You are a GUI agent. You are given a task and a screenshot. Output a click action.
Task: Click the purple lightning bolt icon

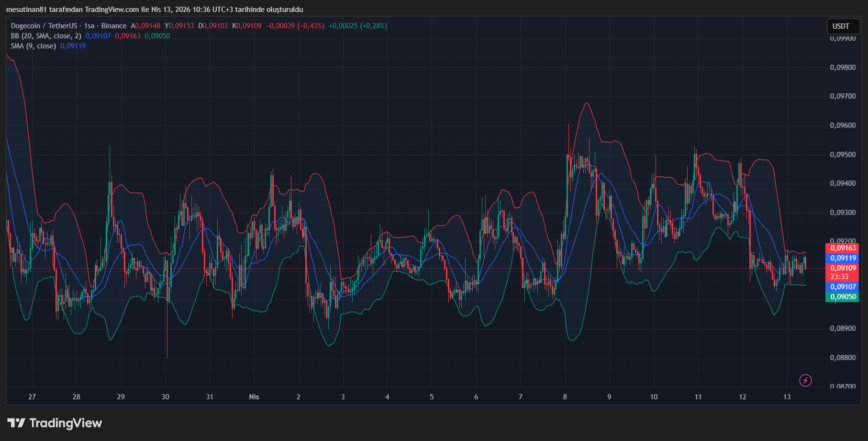click(x=805, y=380)
